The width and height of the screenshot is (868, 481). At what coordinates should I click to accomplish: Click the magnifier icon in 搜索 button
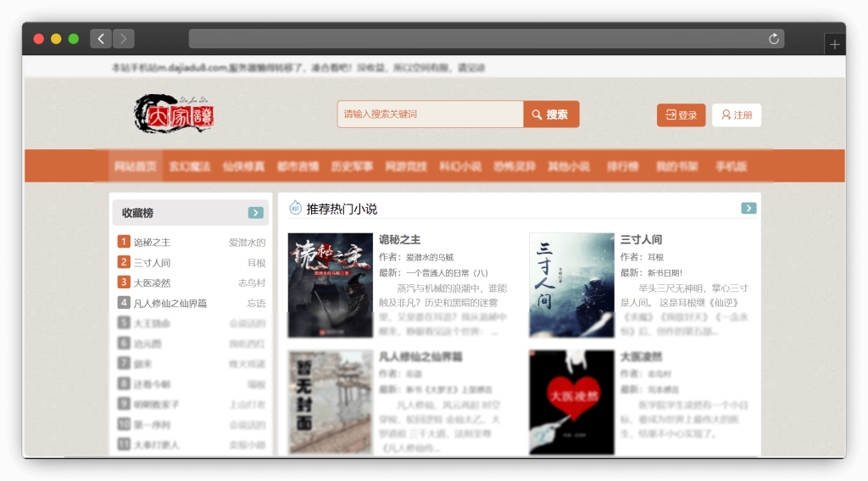537,115
